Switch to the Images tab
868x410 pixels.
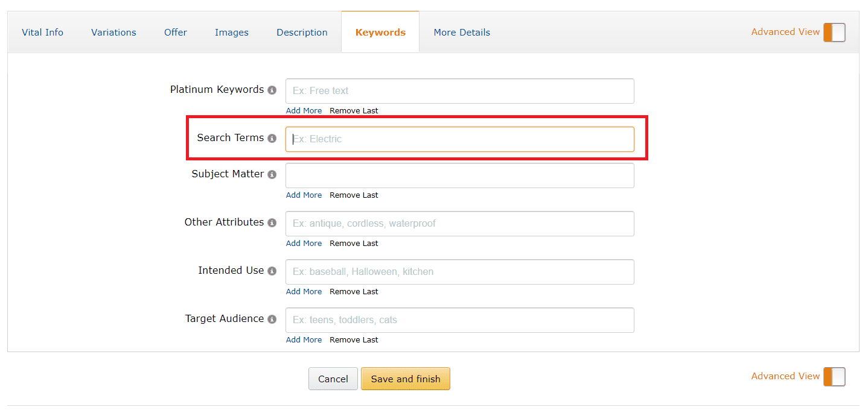[232, 32]
